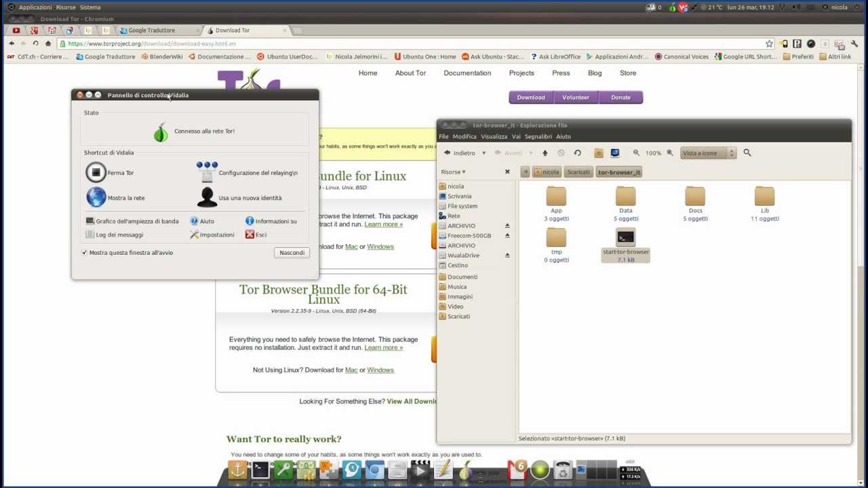Click zoom out magnifier in file manager

[636, 153]
